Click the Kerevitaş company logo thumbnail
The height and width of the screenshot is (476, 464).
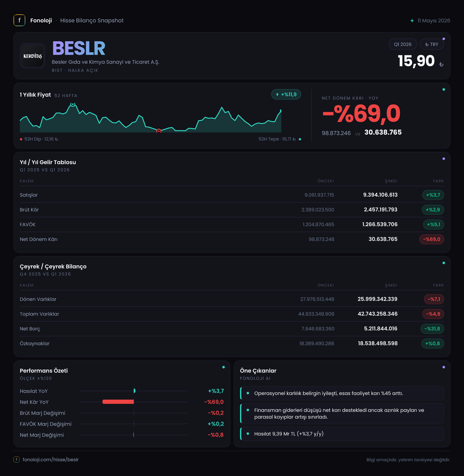(32, 56)
